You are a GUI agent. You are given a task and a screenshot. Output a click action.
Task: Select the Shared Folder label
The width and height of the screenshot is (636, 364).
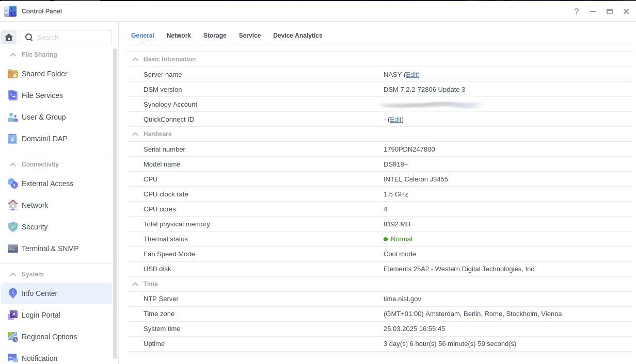[44, 74]
